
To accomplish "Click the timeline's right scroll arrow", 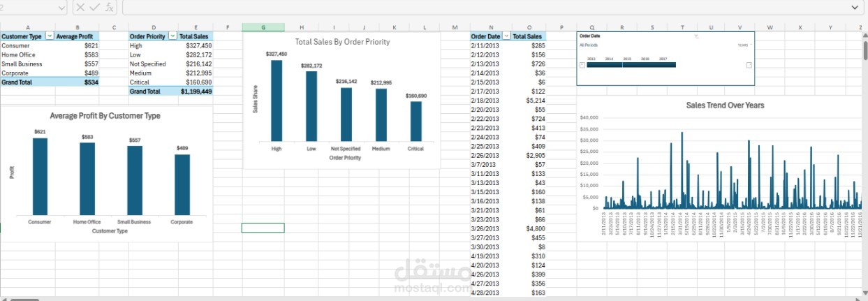I will (x=749, y=65).
